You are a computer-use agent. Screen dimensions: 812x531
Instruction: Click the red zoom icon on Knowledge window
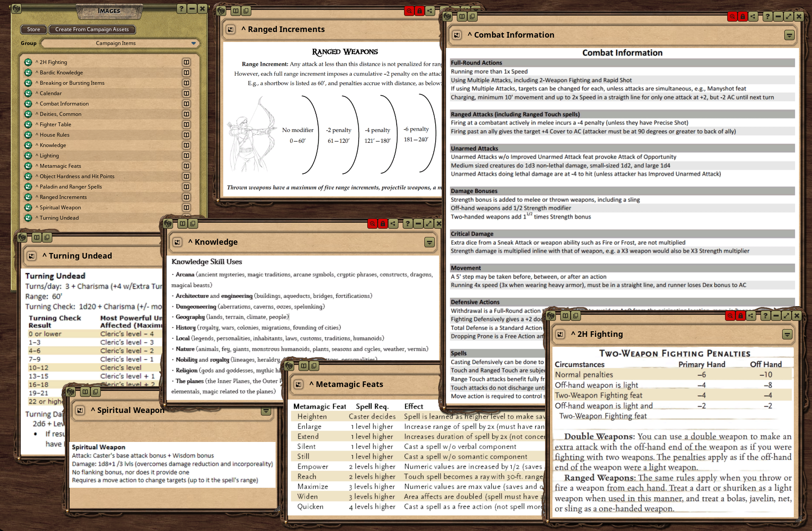tap(372, 224)
